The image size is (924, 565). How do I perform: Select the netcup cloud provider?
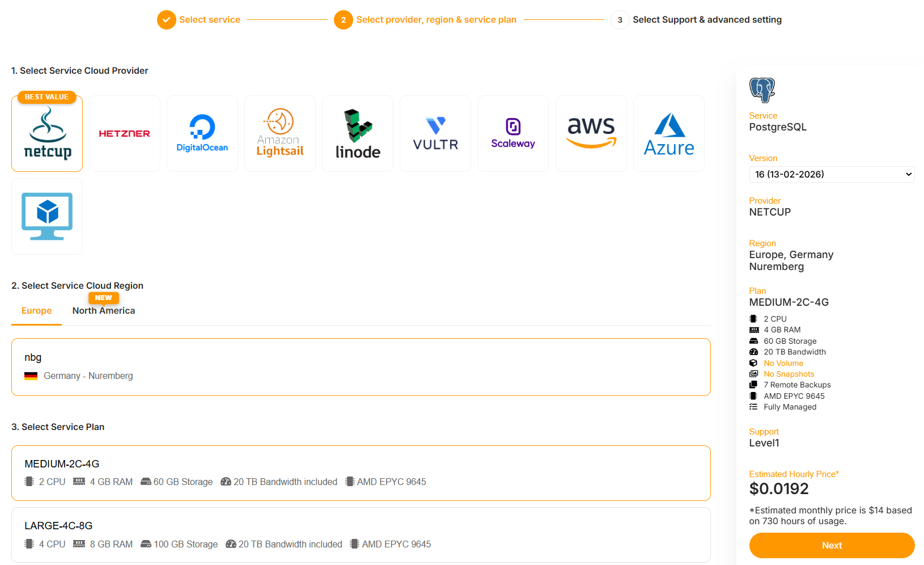[x=47, y=133]
